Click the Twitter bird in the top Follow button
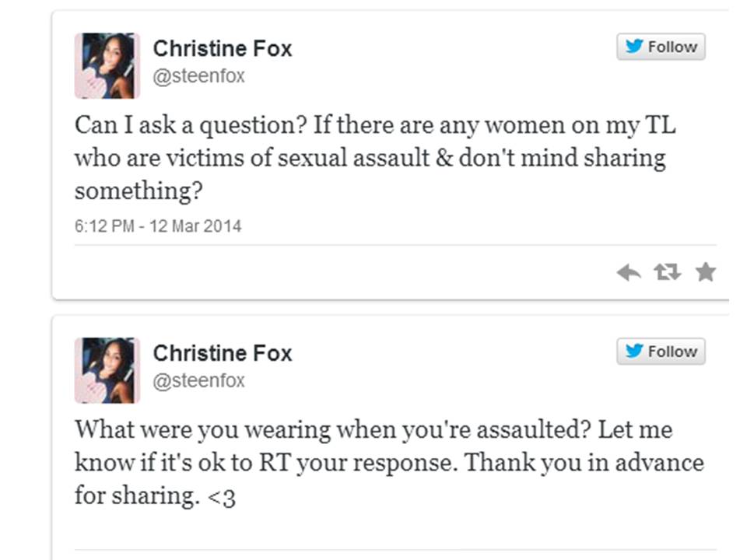 pos(635,47)
